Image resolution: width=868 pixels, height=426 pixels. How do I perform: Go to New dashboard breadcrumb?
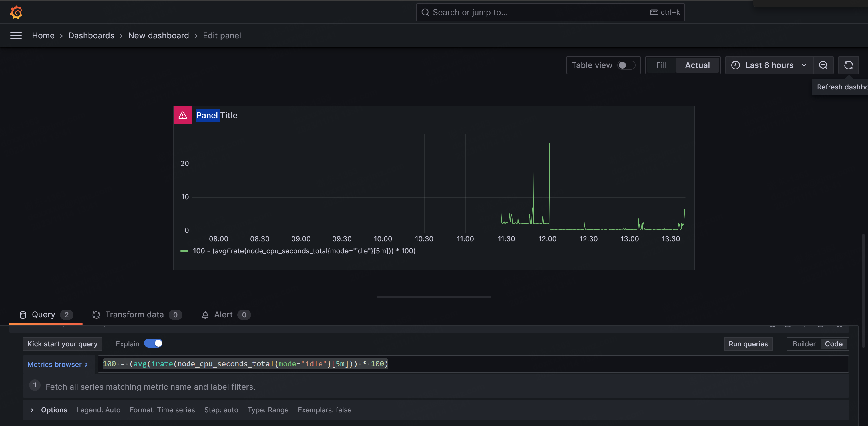click(158, 35)
